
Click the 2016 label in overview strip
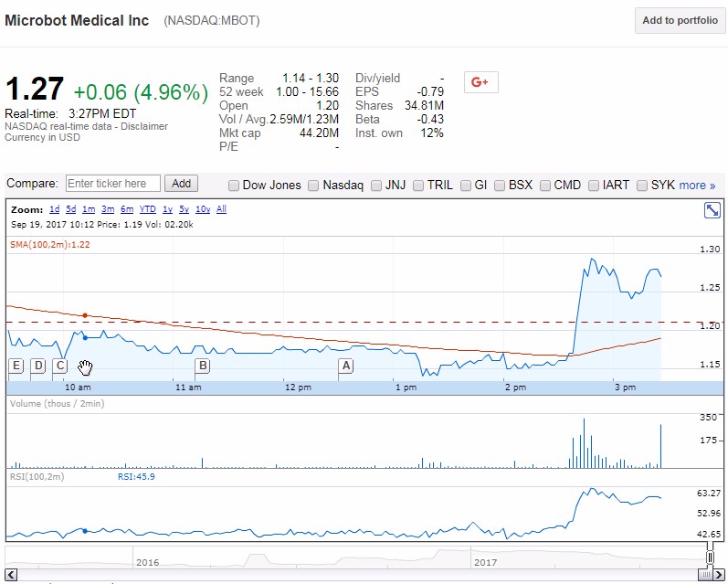(148, 563)
